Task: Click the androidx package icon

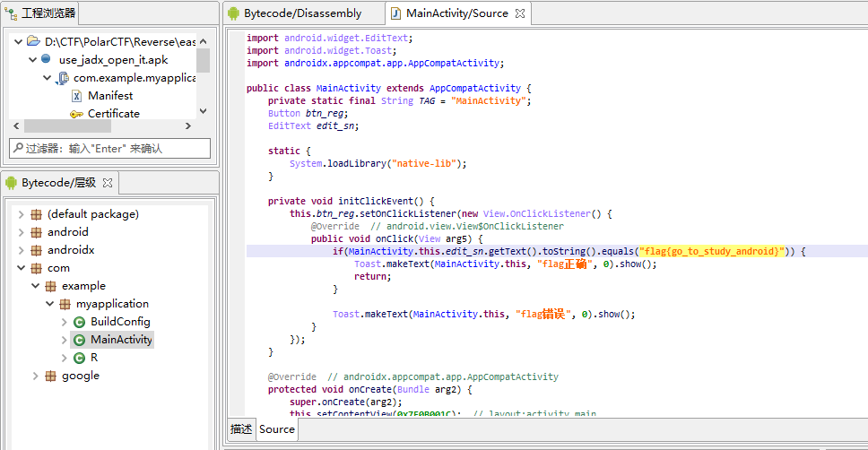Action: pyautogui.click(x=36, y=250)
